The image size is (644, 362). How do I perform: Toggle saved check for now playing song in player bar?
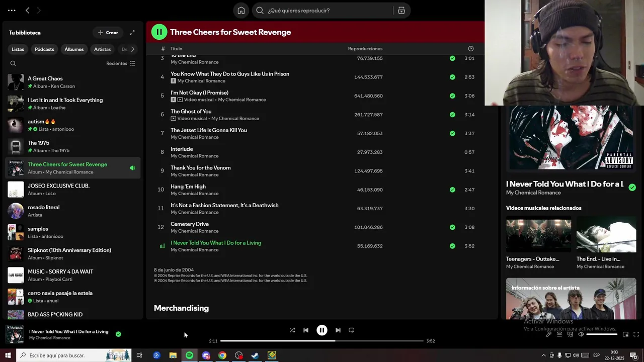pos(118,334)
